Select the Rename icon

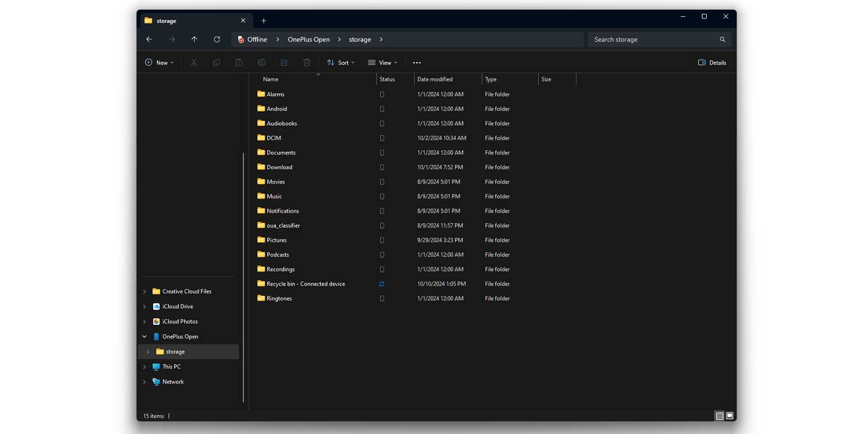261,62
